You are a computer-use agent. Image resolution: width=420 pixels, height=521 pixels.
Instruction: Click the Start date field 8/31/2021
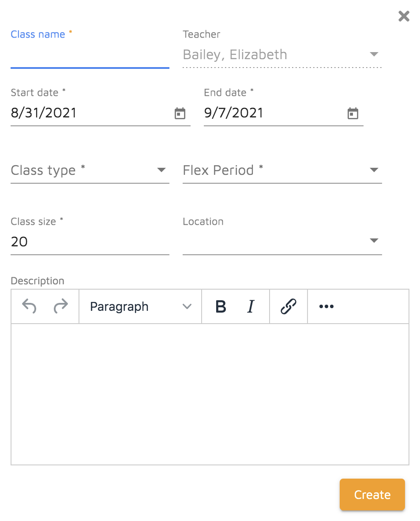(x=88, y=113)
